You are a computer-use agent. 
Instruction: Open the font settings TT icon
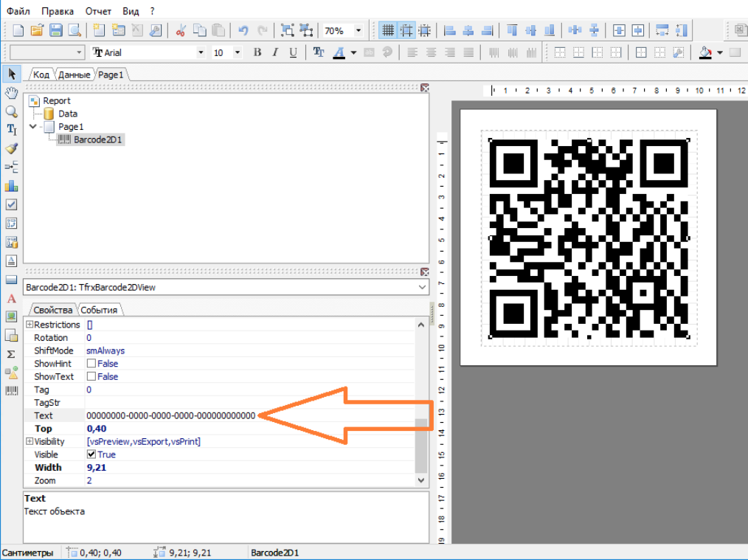[x=318, y=52]
